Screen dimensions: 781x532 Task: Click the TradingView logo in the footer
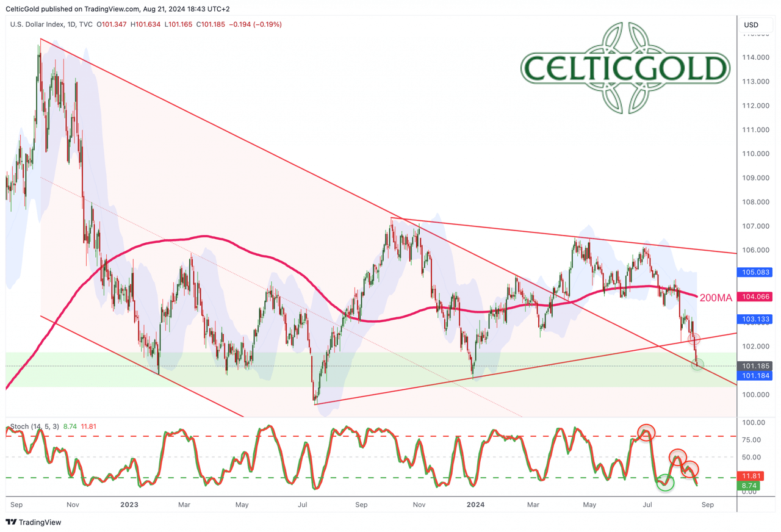(x=34, y=522)
